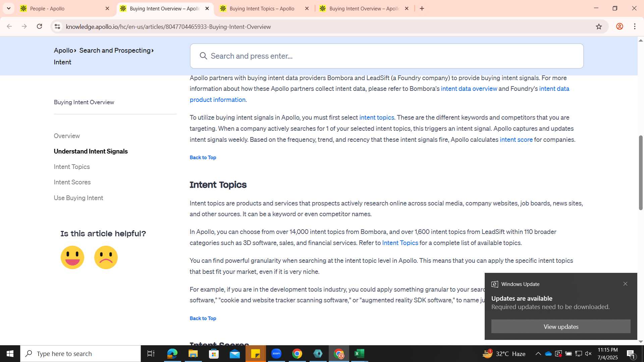Open the Chrome three-dot menu
This screenshot has height=362, width=644.
[635, 26]
